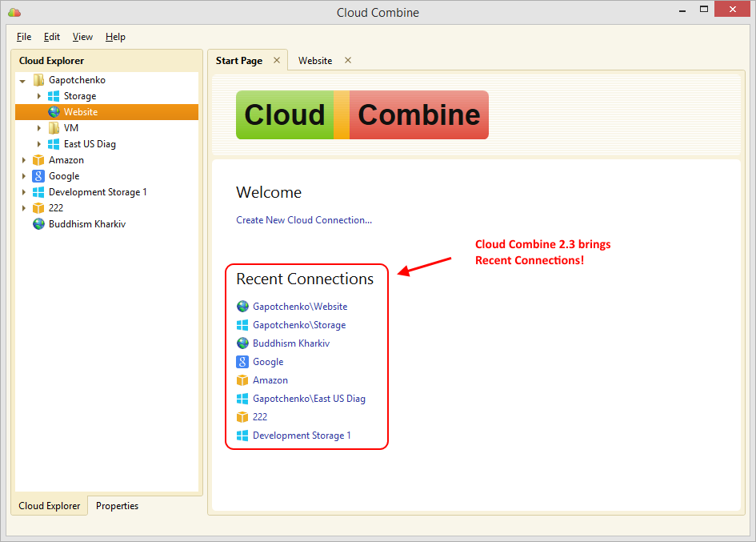Select the Website item in the tree
756x542 pixels.
(x=81, y=112)
